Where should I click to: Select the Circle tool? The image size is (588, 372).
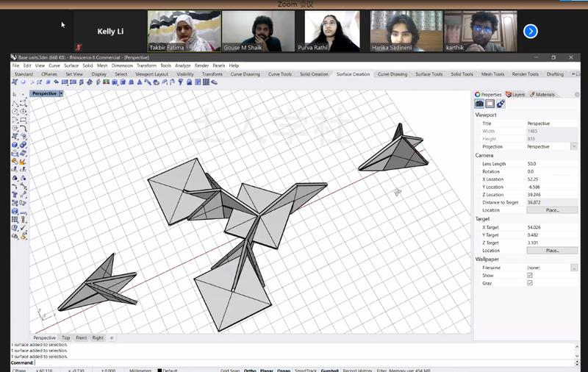tap(15, 111)
